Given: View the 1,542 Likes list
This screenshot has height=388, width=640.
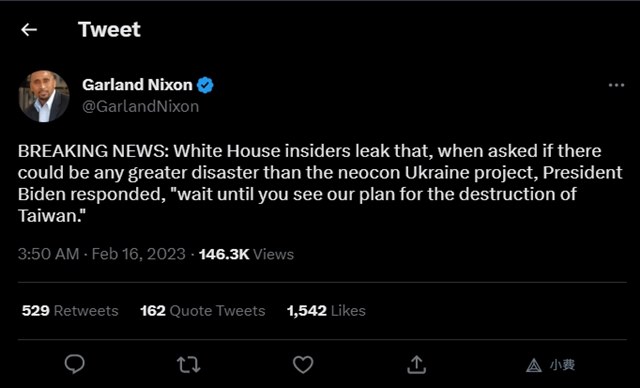Looking at the screenshot, I should point(326,311).
